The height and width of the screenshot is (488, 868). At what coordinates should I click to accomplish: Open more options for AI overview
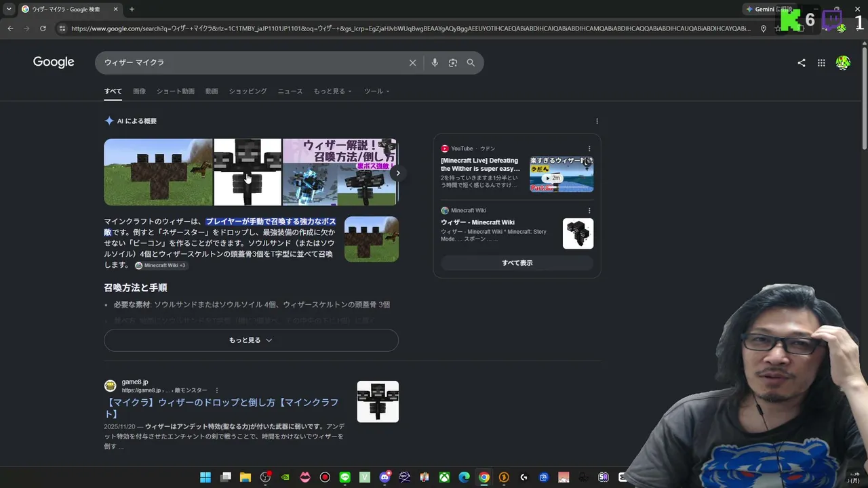pyautogui.click(x=597, y=121)
